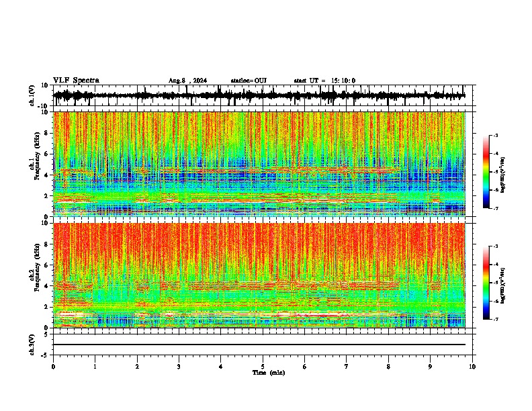Click the time axis tick label '10'
Screen dimensions: 532x411
click(472, 367)
